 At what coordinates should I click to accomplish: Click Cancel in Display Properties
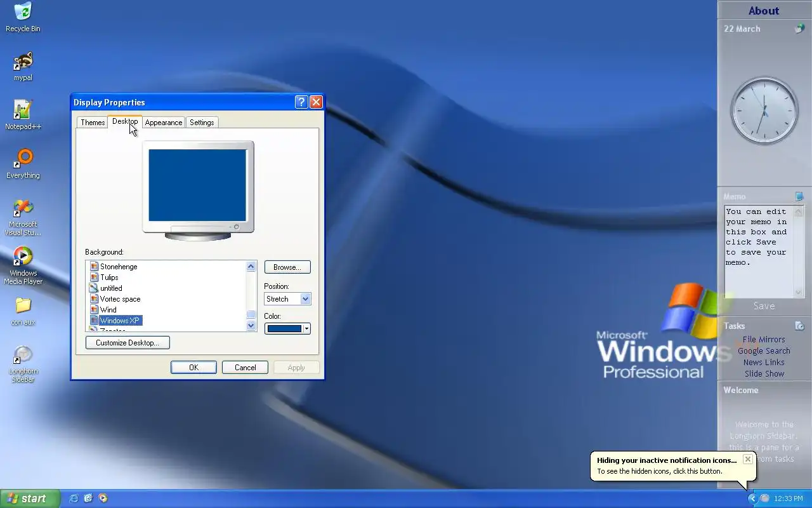pyautogui.click(x=245, y=368)
